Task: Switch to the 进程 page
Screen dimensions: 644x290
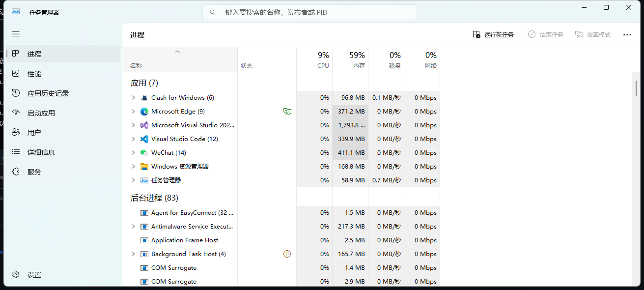Action: (63, 54)
